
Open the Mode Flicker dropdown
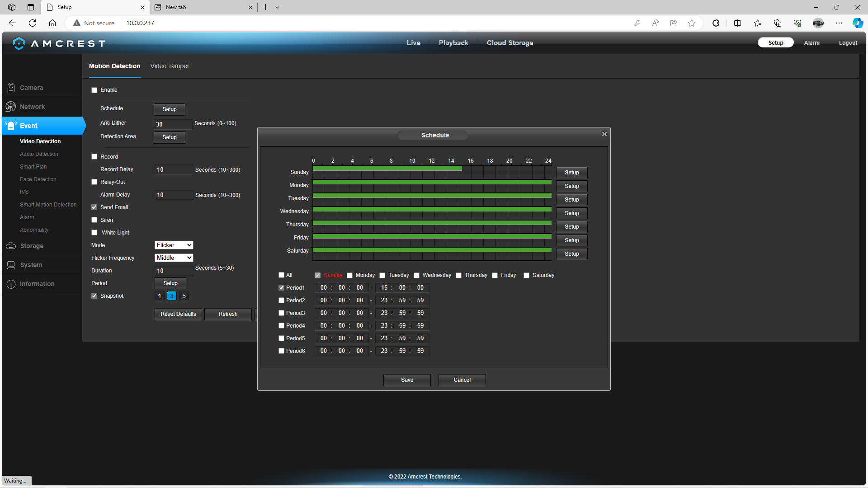click(x=174, y=245)
